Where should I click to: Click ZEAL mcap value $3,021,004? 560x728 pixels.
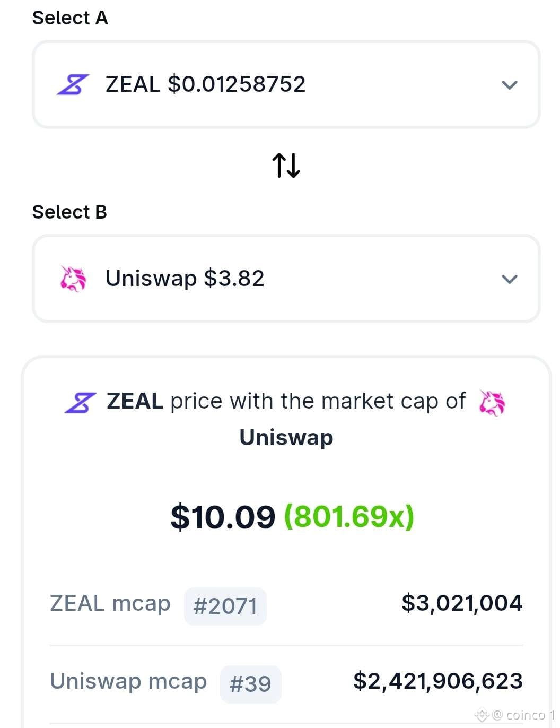coord(462,603)
